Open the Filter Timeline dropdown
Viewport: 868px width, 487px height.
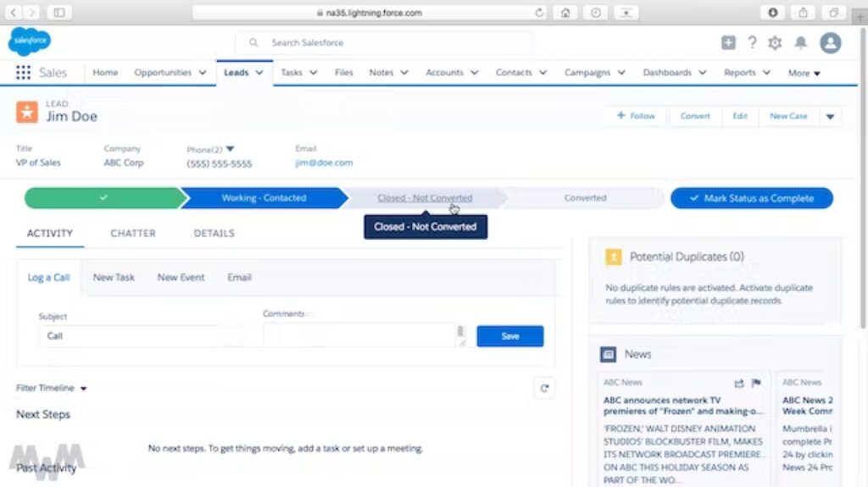point(52,388)
